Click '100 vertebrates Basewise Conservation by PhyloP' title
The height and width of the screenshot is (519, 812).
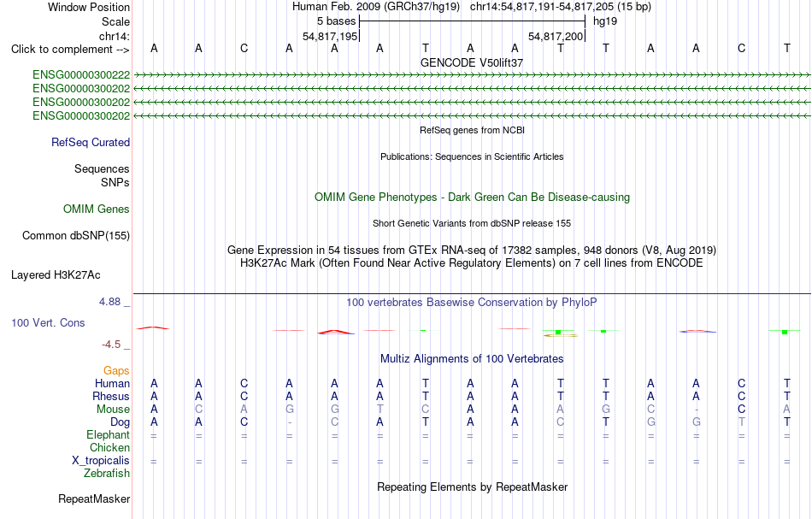(x=472, y=303)
